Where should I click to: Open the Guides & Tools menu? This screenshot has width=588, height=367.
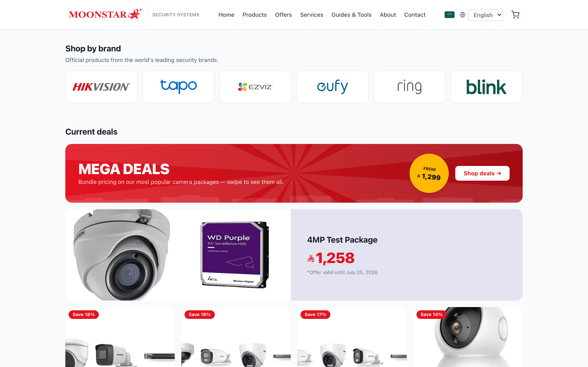351,15
